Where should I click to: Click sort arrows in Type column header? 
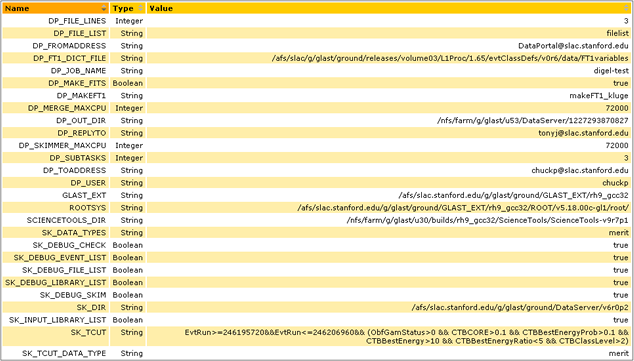click(x=141, y=8)
